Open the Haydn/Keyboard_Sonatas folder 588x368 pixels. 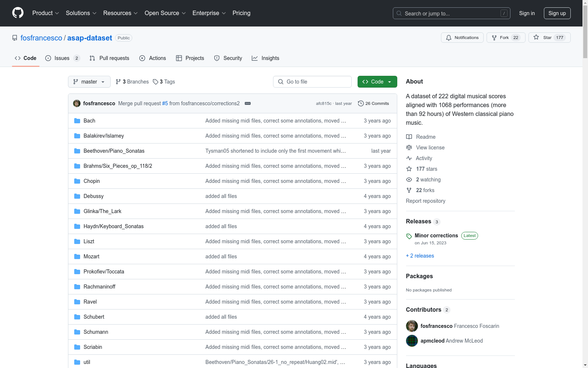114,226
